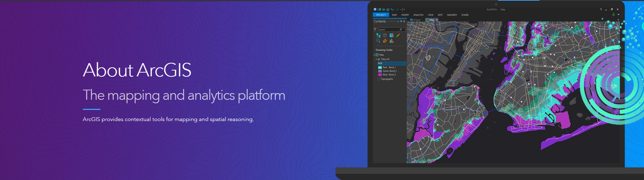Click the New Project icon in quick access toolbar
This screenshot has width=644, height=180.
(380, 9)
